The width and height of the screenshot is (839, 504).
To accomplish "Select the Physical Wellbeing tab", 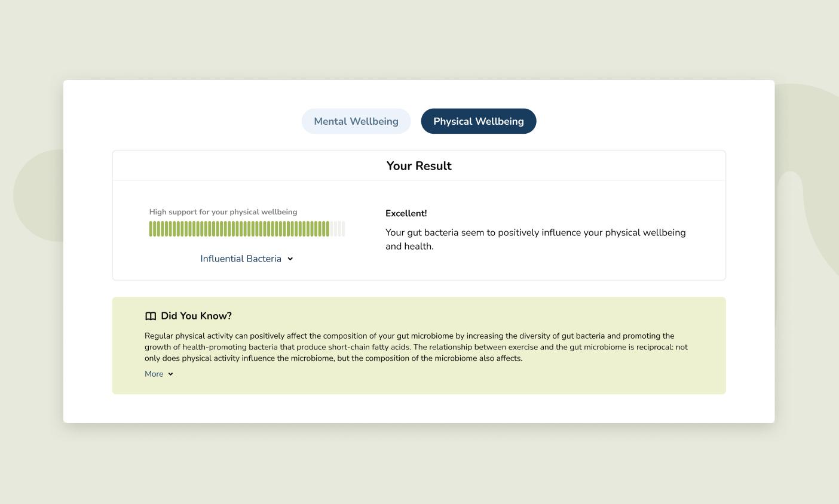I will (x=479, y=121).
